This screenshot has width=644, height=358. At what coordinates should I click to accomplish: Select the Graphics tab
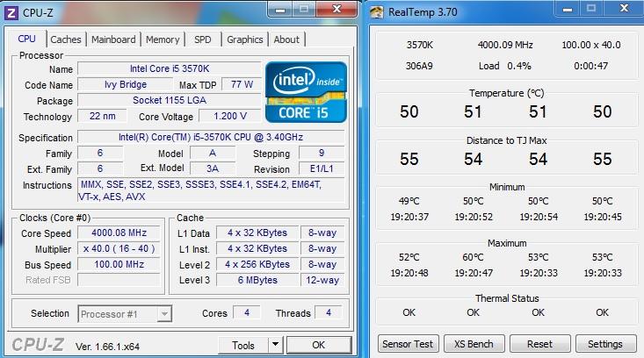(245, 39)
